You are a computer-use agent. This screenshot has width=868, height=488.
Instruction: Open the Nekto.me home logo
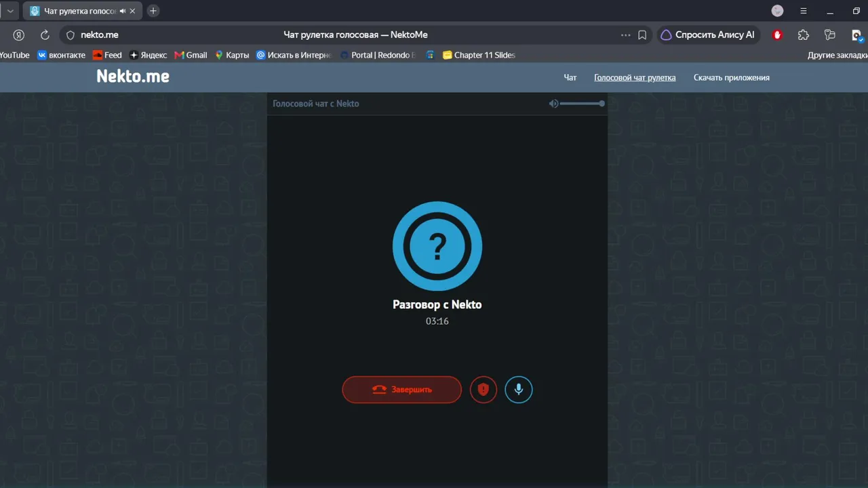coord(133,77)
